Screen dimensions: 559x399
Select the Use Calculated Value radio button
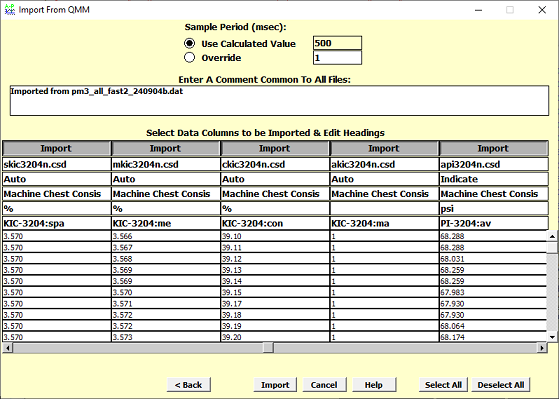pyautogui.click(x=189, y=44)
